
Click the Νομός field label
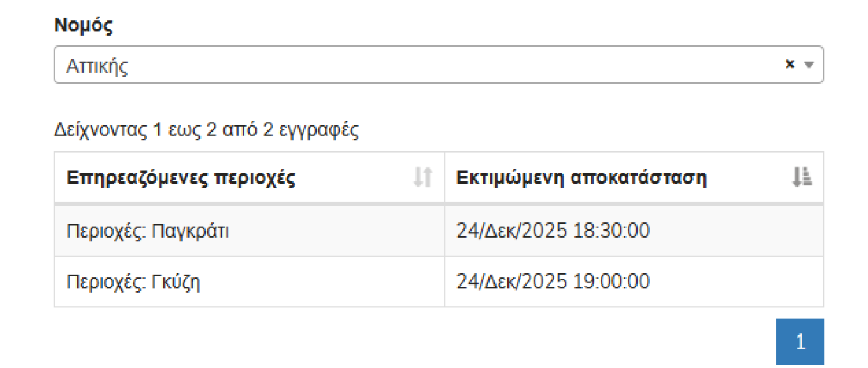(x=84, y=26)
